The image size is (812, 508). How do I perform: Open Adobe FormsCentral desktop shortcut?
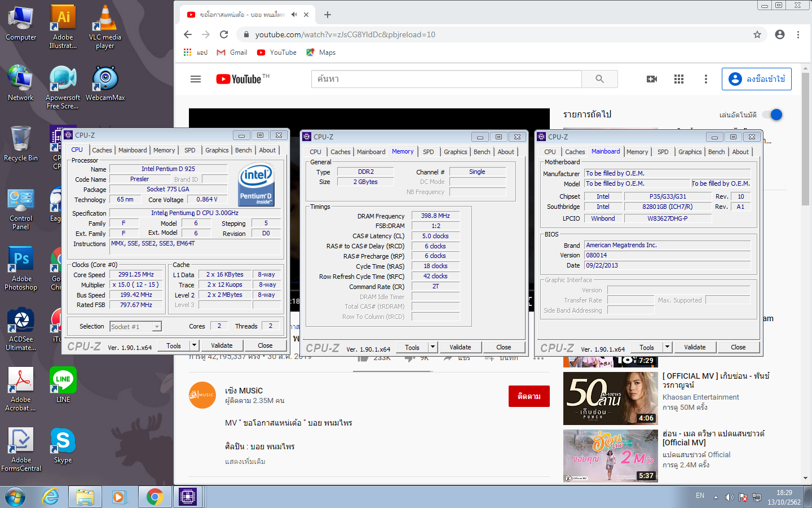coord(21,450)
